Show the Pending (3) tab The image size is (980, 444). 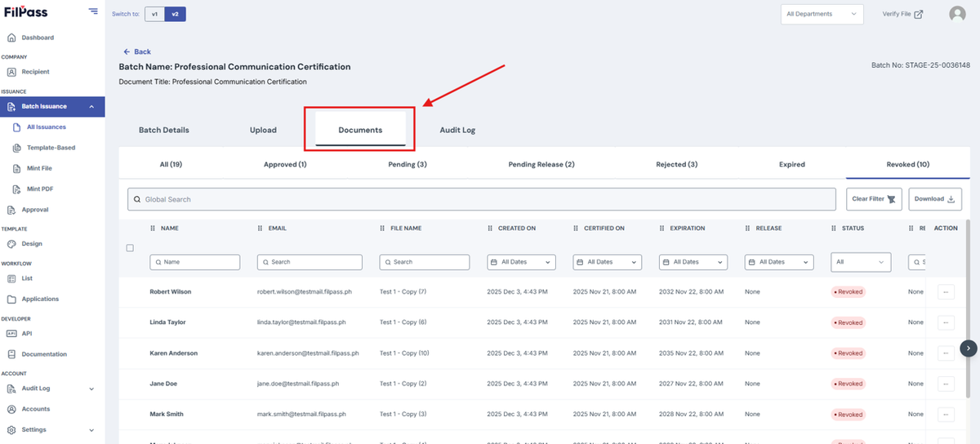click(408, 164)
